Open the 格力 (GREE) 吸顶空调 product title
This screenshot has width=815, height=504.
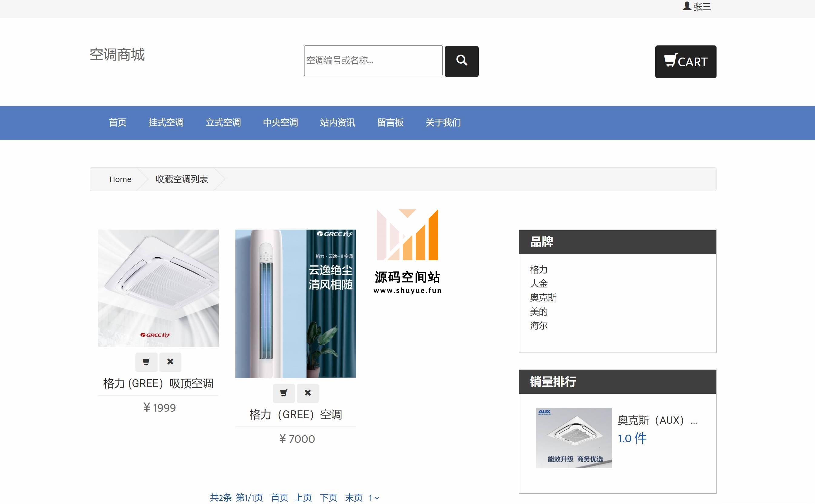[158, 384]
